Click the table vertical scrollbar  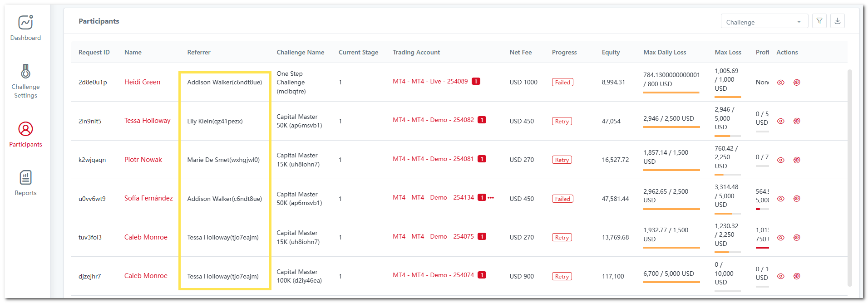click(x=849, y=177)
